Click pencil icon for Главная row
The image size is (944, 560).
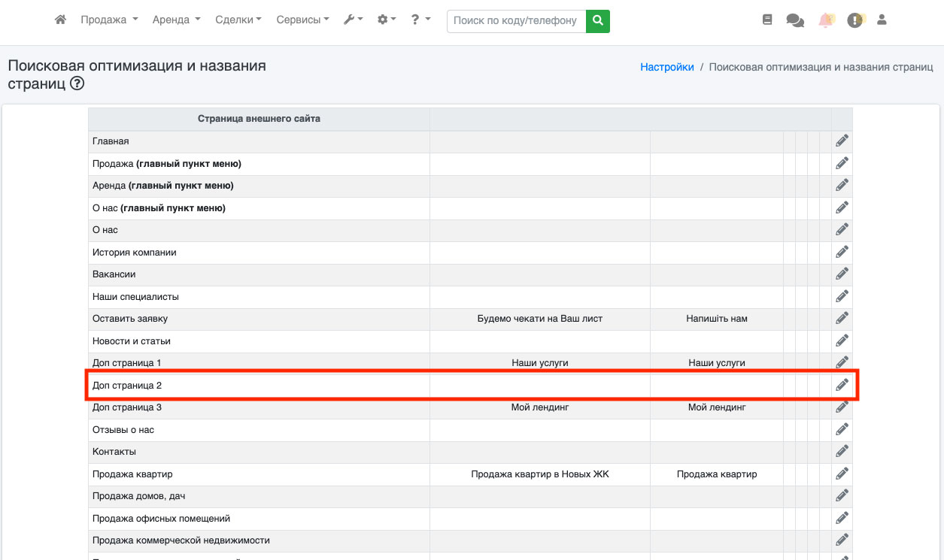[842, 141]
